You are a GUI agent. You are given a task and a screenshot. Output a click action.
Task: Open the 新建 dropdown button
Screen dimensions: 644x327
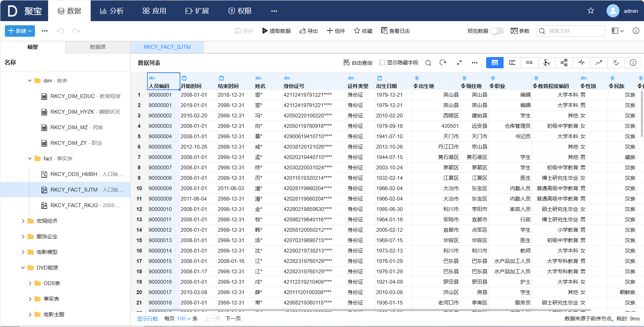(20, 31)
